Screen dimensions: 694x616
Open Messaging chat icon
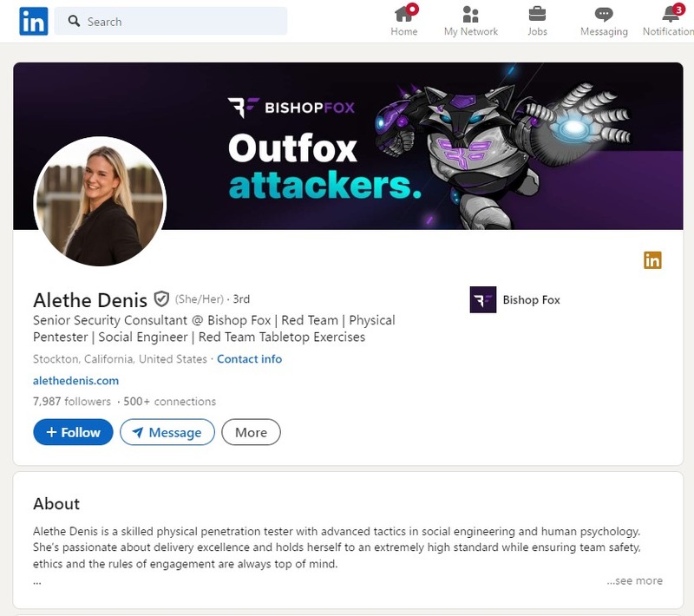pos(604,15)
